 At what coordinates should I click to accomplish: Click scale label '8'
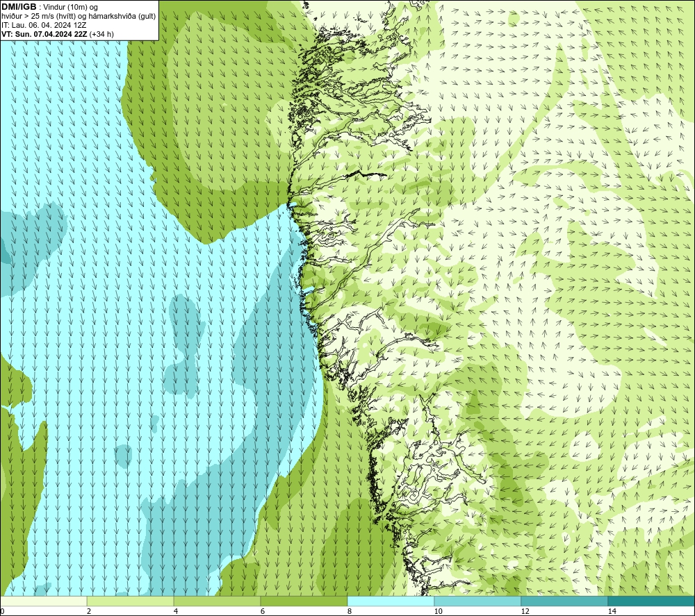[x=350, y=611]
